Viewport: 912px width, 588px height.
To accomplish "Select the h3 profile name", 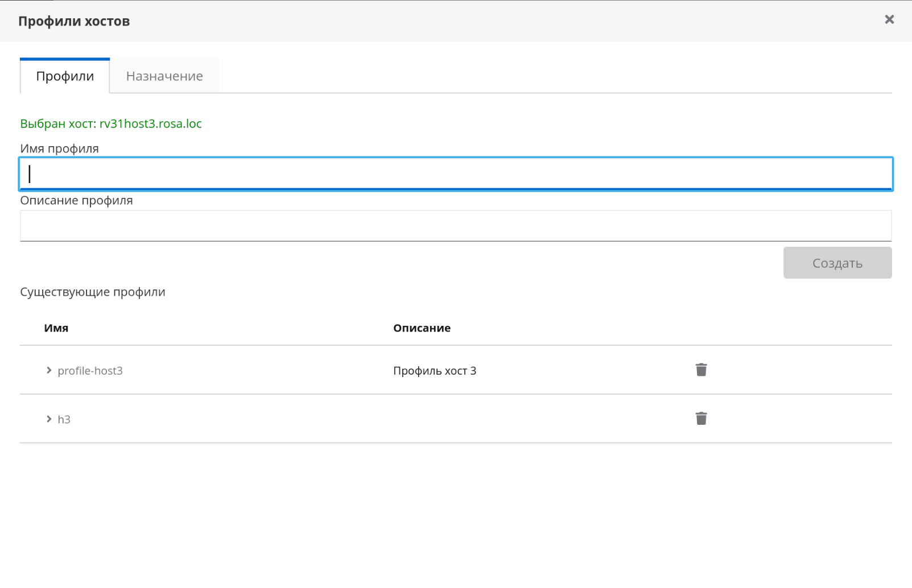I will coord(64,420).
